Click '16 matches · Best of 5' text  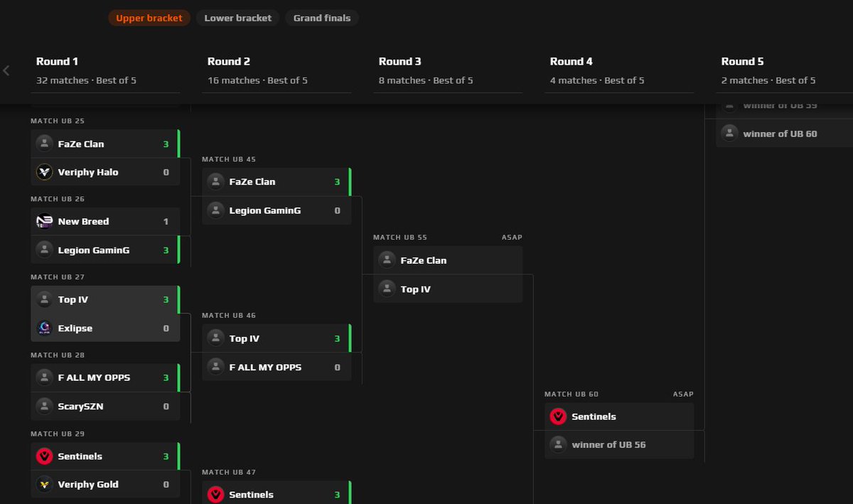257,80
